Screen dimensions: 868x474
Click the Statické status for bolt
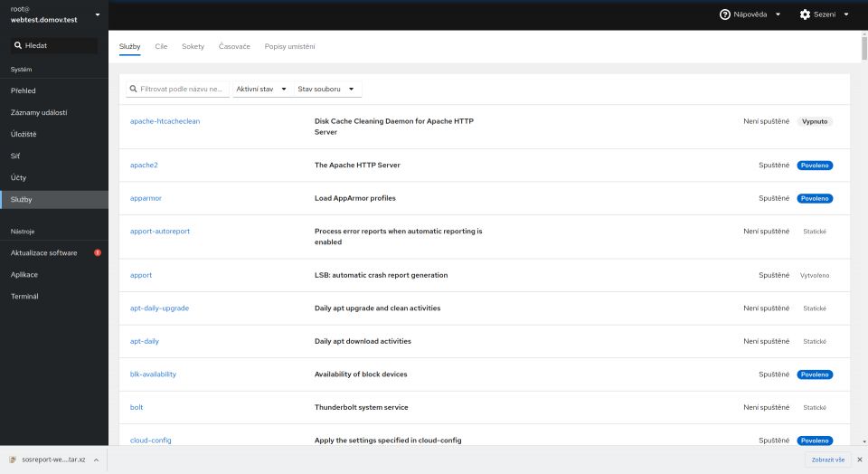[815, 407]
